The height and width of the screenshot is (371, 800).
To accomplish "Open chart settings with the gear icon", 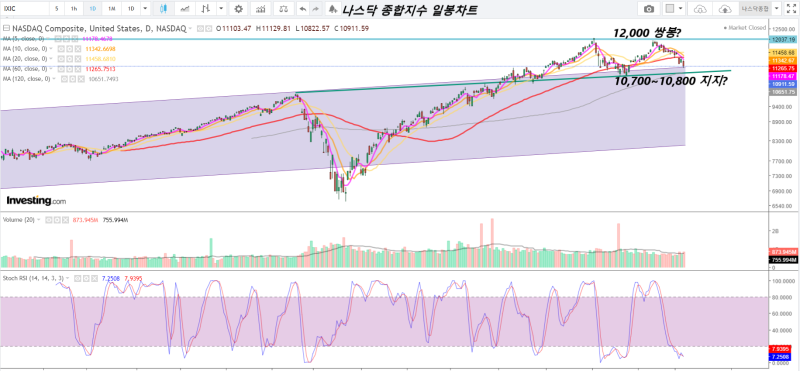I will click(x=238, y=9).
